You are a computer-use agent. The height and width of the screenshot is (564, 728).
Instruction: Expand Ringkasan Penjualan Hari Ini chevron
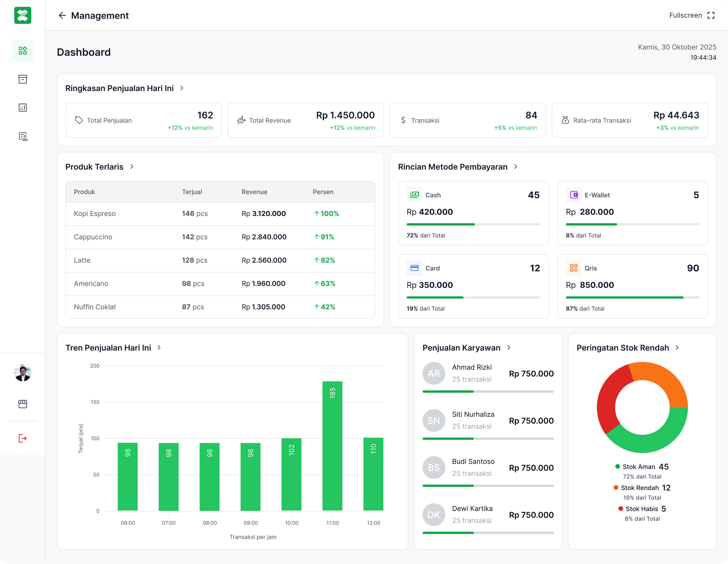point(182,88)
